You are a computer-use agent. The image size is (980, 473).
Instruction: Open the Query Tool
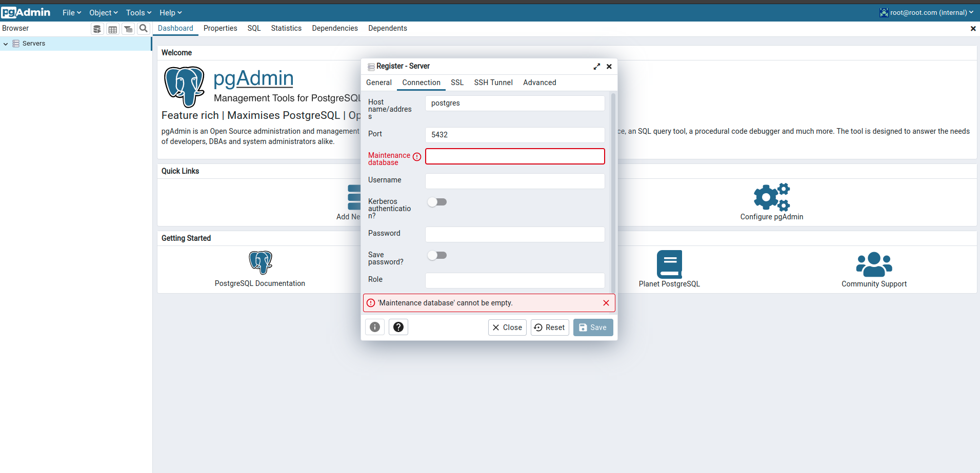coord(97,28)
